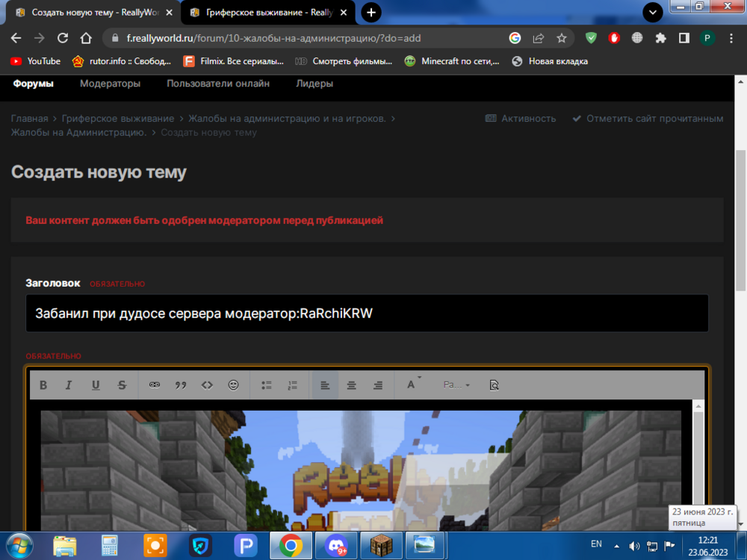Show hidden system tray icons
This screenshot has height=560, width=747.
(x=616, y=547)
